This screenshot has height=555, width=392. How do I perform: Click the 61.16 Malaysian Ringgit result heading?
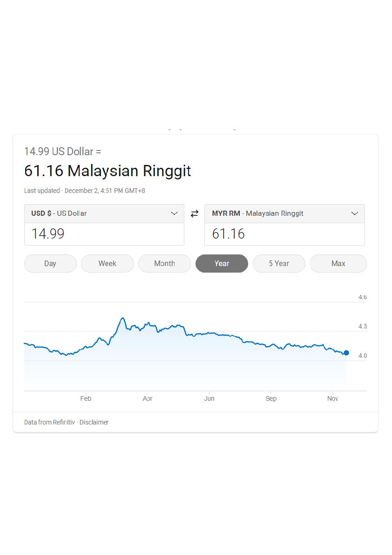108,171
